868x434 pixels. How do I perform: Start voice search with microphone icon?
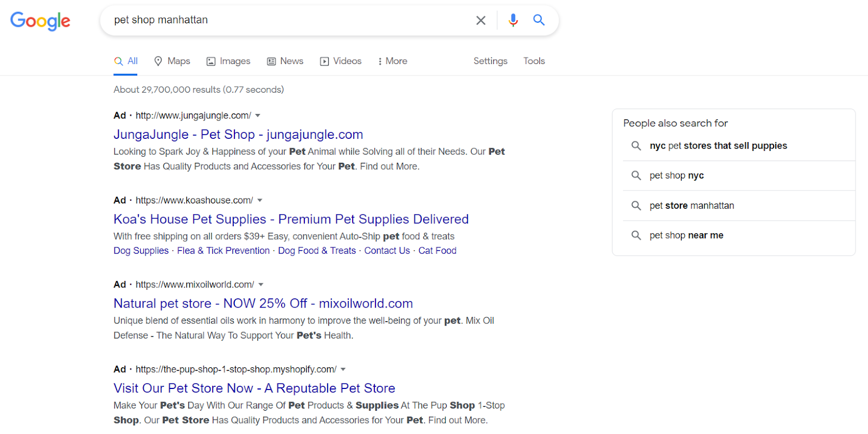click(x=513, y=20)
